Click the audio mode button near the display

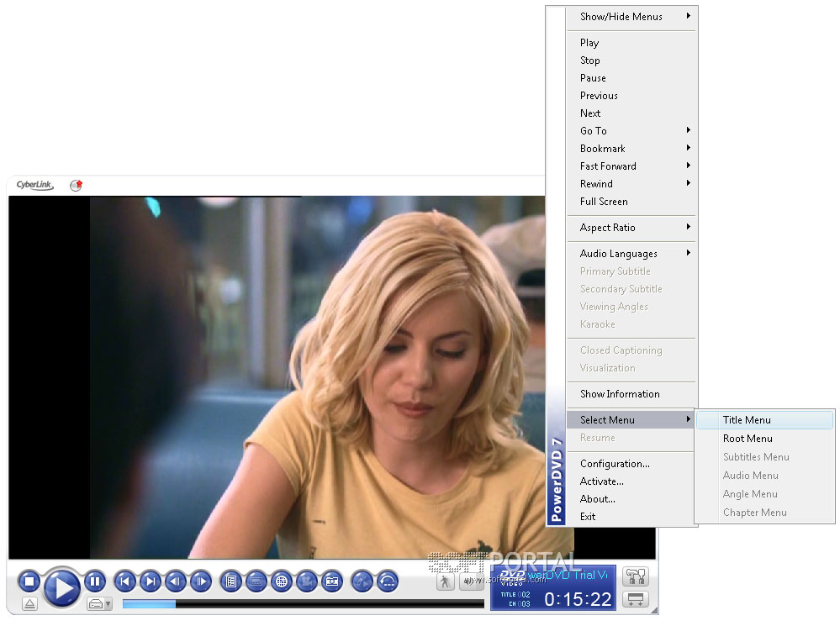(470, 581)
